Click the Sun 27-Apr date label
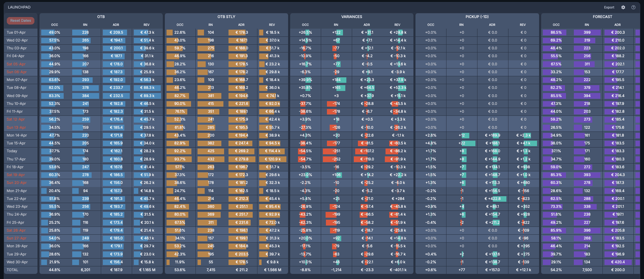644x279 pixels. pos(16,238)
